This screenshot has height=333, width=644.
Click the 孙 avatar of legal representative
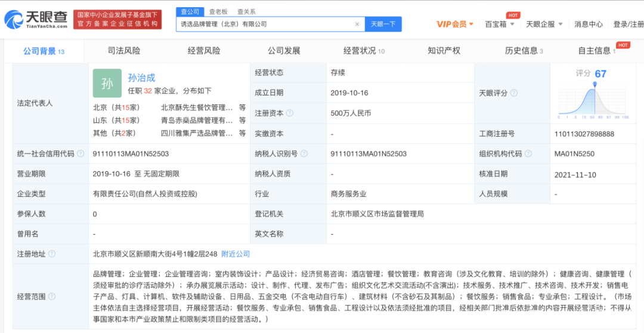pos(107,84)
